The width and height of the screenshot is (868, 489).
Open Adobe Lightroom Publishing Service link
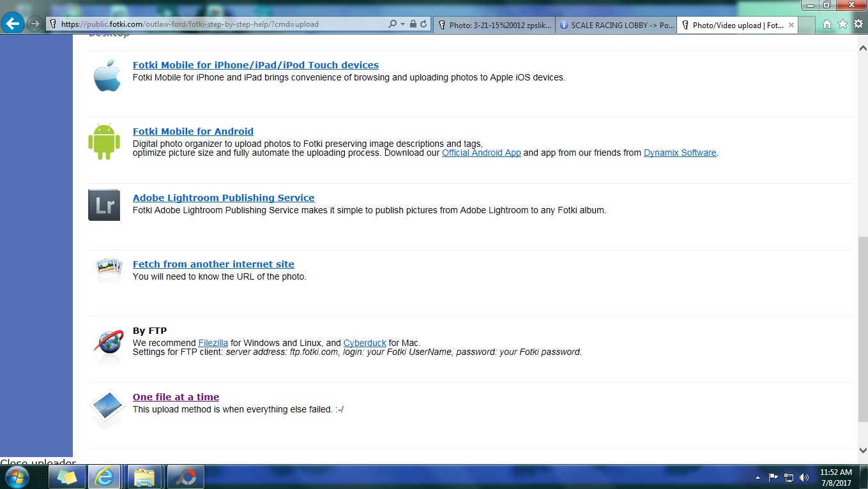pyautogui.click(x=224, y=198)
